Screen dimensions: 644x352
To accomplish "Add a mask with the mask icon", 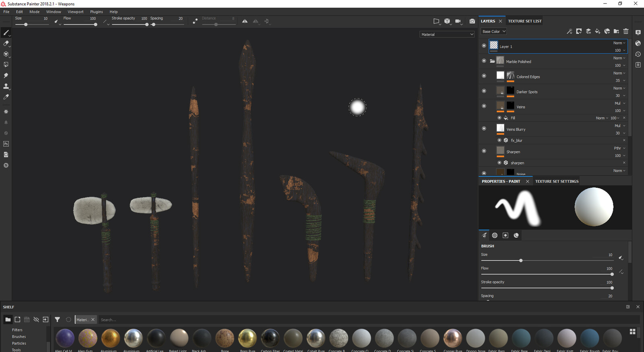I will tap(579, 31).
